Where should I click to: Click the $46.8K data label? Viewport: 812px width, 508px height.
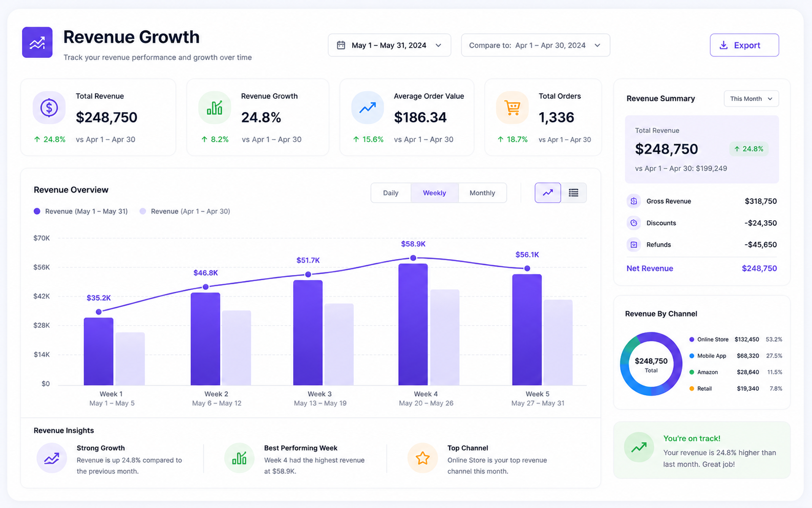(206, 273)
